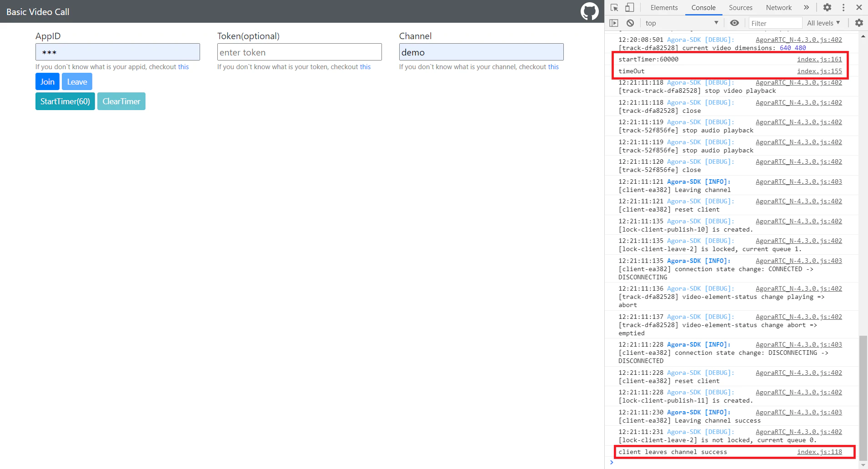The height and width of the screenshot is (469, 868).
Task: Toggle the device toolbar icon
Action: [x=629, y=8]
